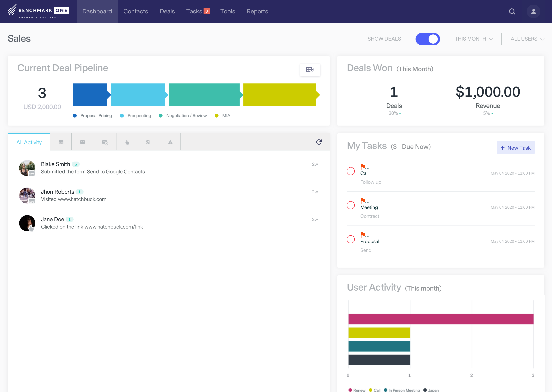Expand the All Users filter dropdown
Image resolution: width=552 pixels, height=392 pixels.
(x=527, y=39)
